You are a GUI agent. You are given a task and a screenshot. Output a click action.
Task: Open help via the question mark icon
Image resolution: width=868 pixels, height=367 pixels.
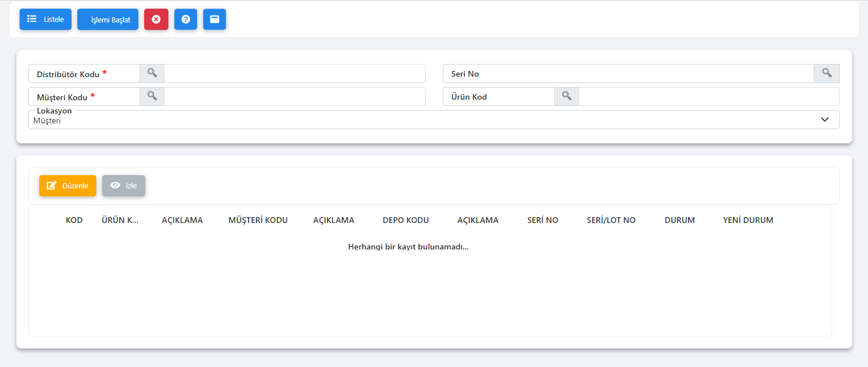pyautogui.click(x=186, y=19)
